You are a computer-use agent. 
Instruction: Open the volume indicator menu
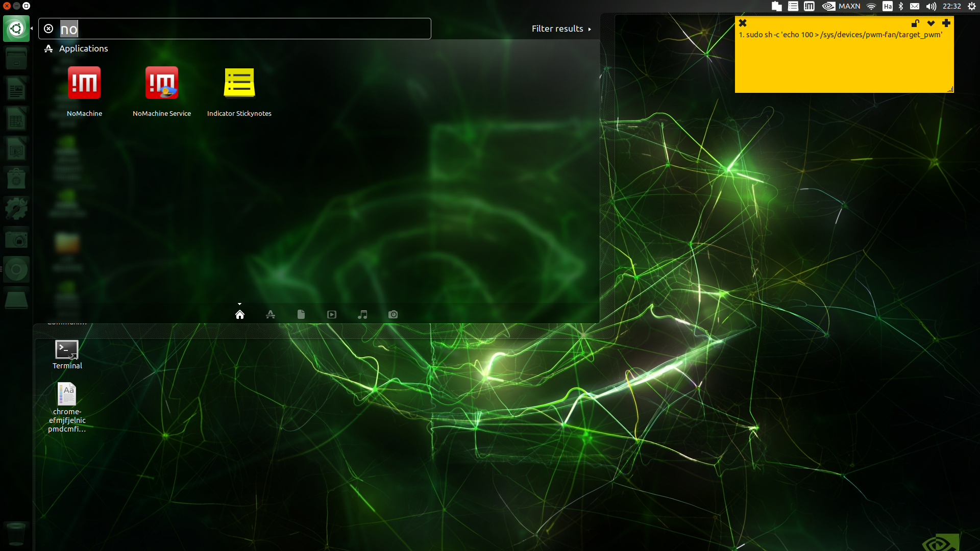click(x=931, y=6)
